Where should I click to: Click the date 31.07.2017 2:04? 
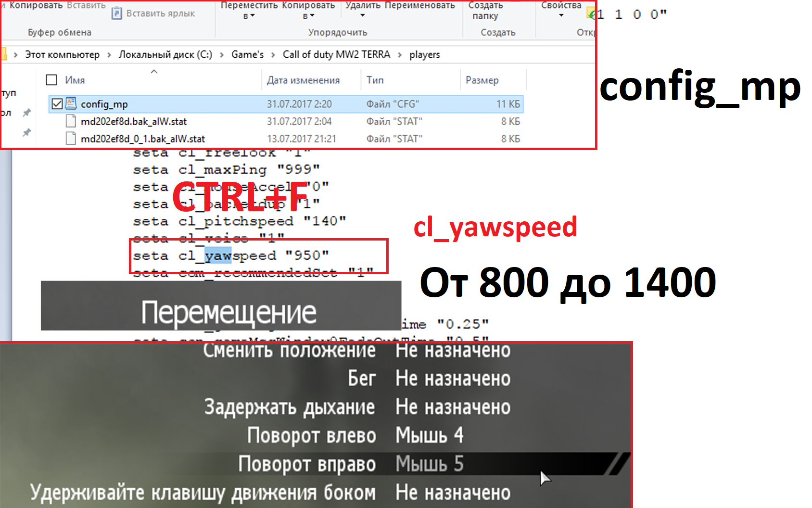[299, 121]
